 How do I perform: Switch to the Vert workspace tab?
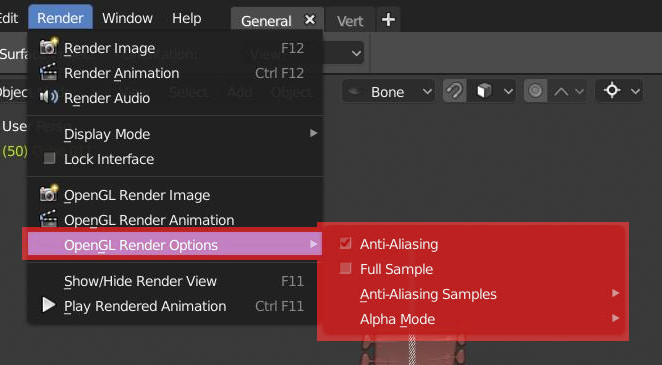coord(350,21)
